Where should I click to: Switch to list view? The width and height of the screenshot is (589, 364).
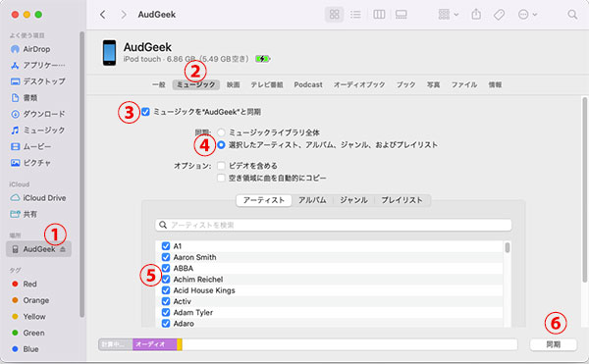tap(355, 15)
